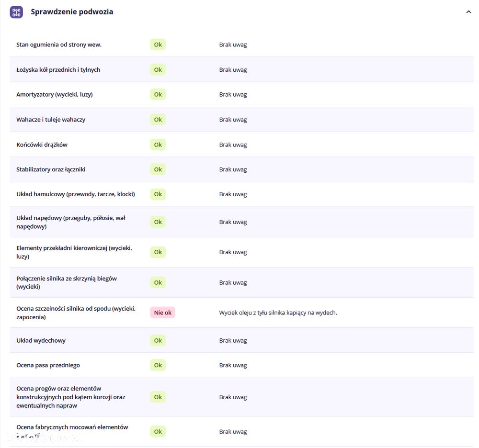479x448 pixels.
Task: Click the red "Nie ok" status badge
Action: (x=162, y=313)
